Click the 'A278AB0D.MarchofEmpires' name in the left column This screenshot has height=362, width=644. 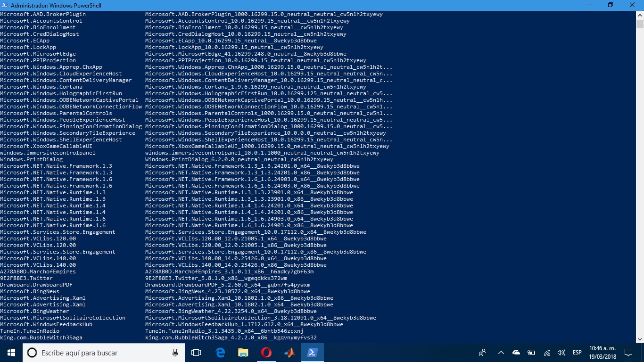coord(38,271)
